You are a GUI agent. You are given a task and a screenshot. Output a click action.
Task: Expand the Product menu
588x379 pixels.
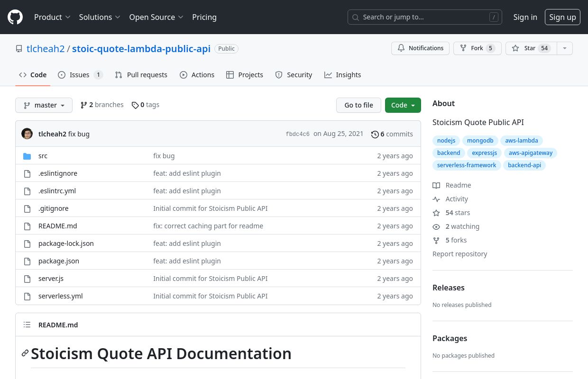52,17
